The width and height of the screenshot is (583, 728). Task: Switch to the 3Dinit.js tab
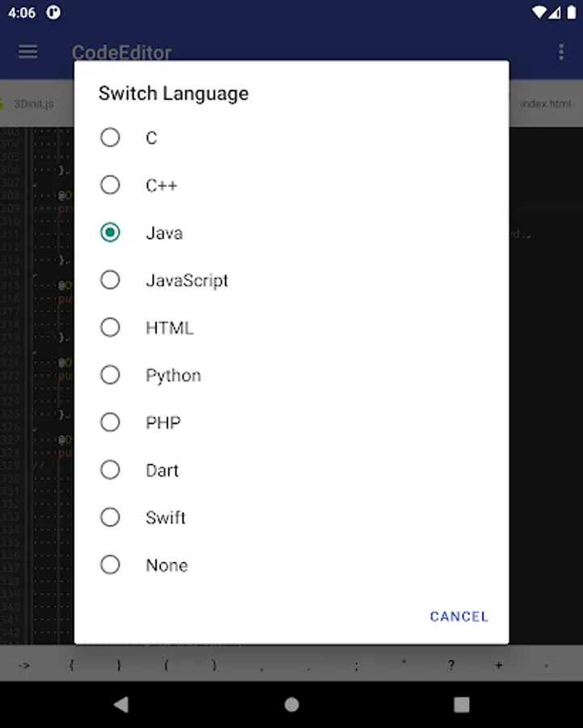32,104
